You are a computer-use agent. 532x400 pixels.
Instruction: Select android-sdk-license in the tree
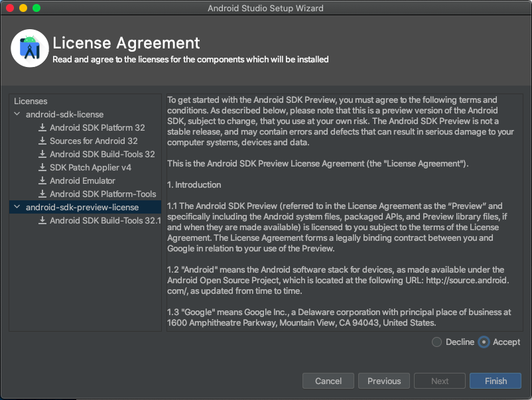65,114
